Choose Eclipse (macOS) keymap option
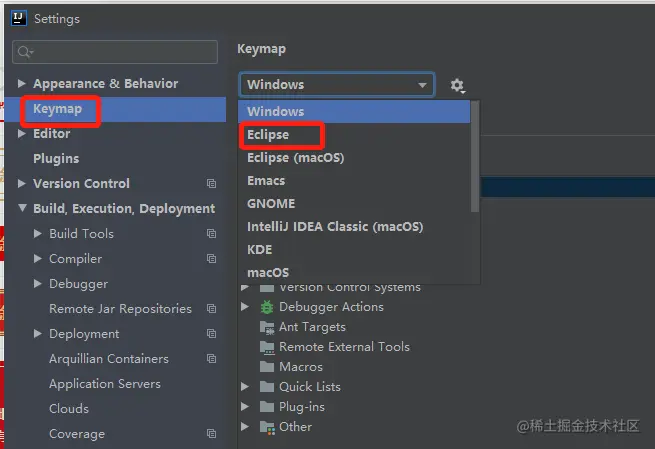Screen dimensions: 655x449 click(354, 157)
